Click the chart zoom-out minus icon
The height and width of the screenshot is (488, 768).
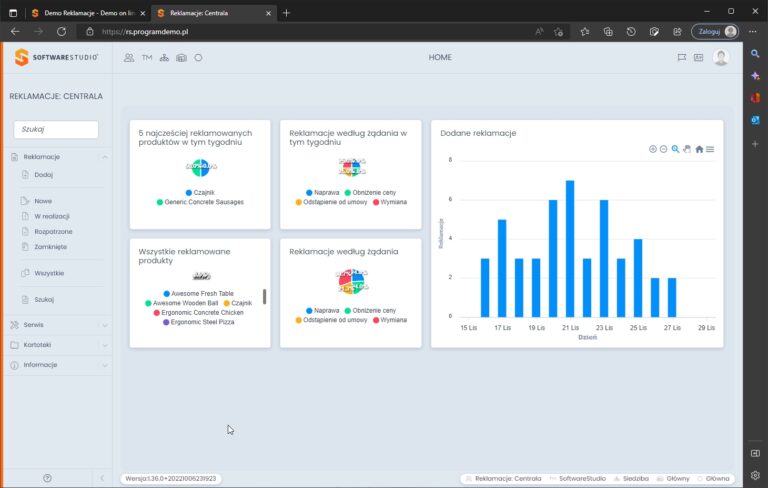(663, 149)
